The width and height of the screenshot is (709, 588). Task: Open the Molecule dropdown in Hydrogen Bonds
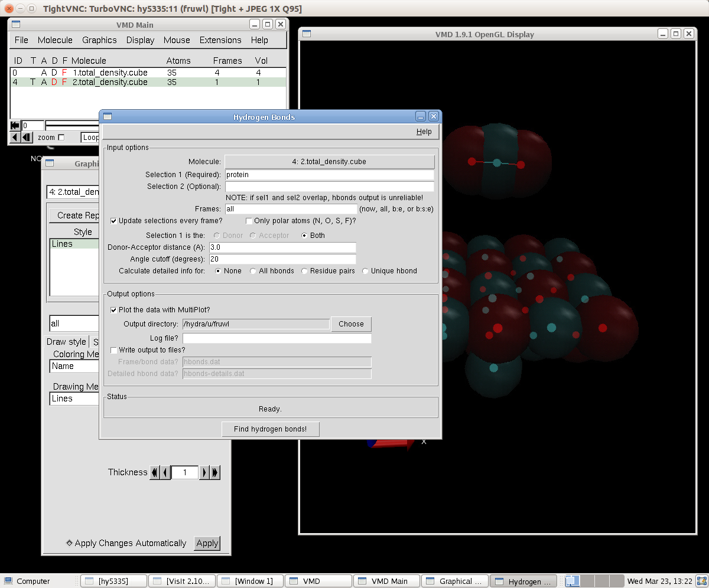coord(329,161)
